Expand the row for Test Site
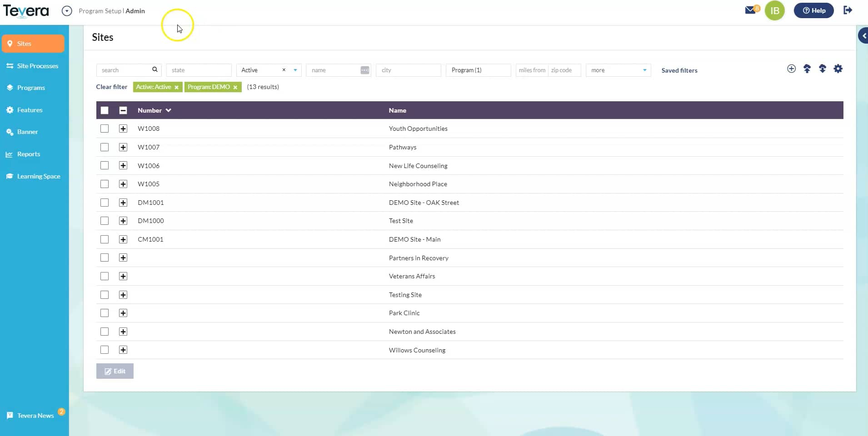The height and width of the screenshot is (436, 868). pos(123,221)
